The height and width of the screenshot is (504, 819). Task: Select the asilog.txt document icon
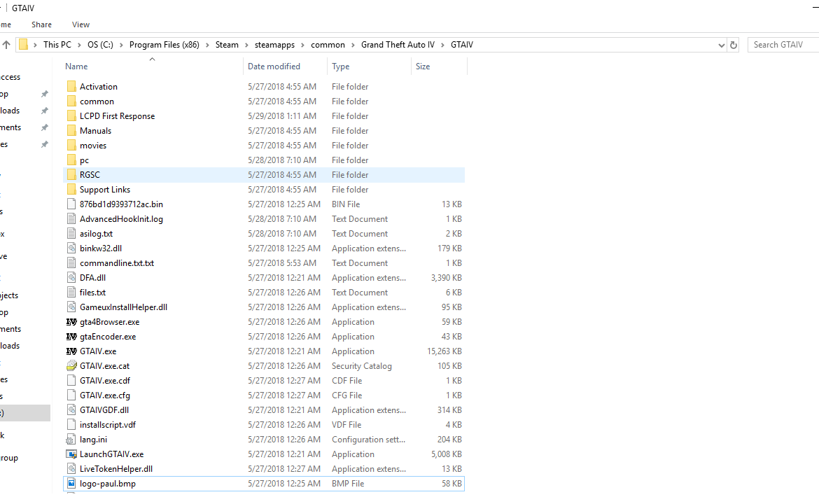tap(71, 234)
